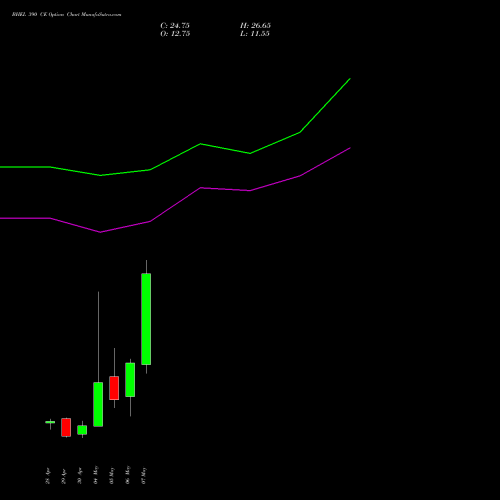This screenshot has width=500, height=500.
Task: Click the low value L: 11.55
Action: (x=255, y=34)
